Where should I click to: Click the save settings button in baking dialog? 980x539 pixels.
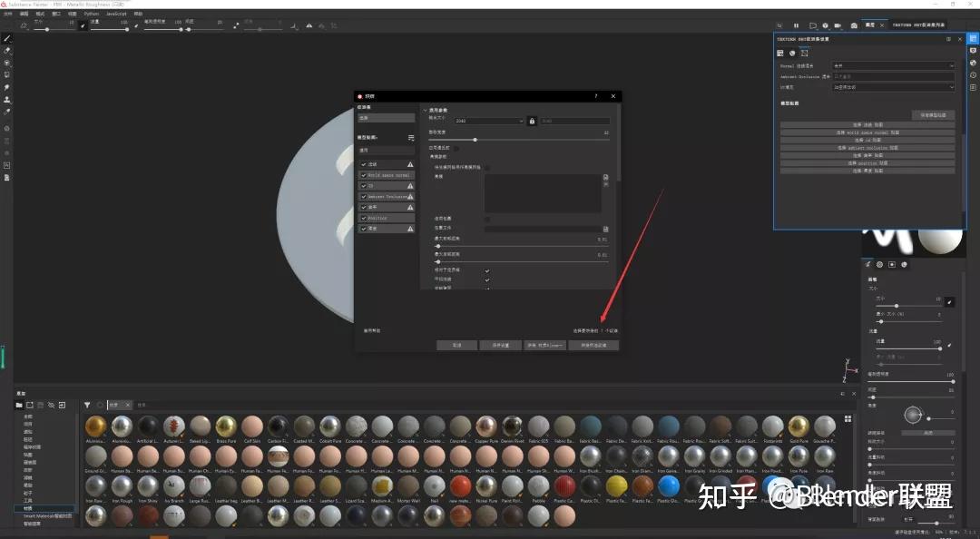[501, 345]
